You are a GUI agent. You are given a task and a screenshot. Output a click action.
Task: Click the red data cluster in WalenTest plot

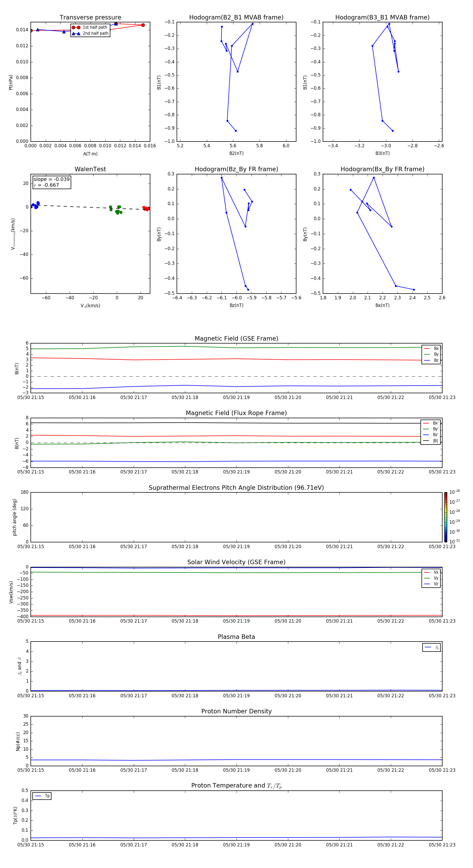pos(146,209)
